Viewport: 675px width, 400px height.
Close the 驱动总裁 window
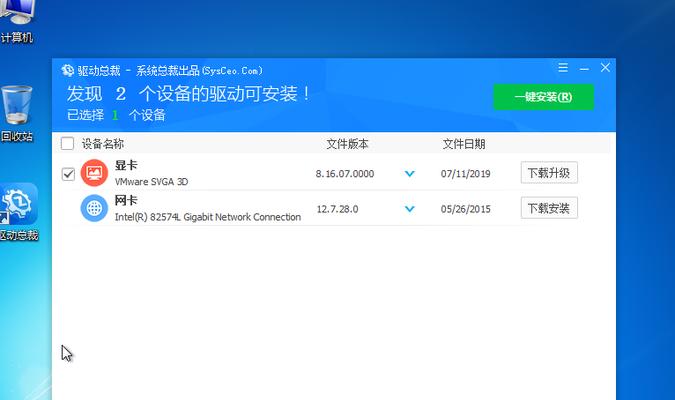(605, 68)
